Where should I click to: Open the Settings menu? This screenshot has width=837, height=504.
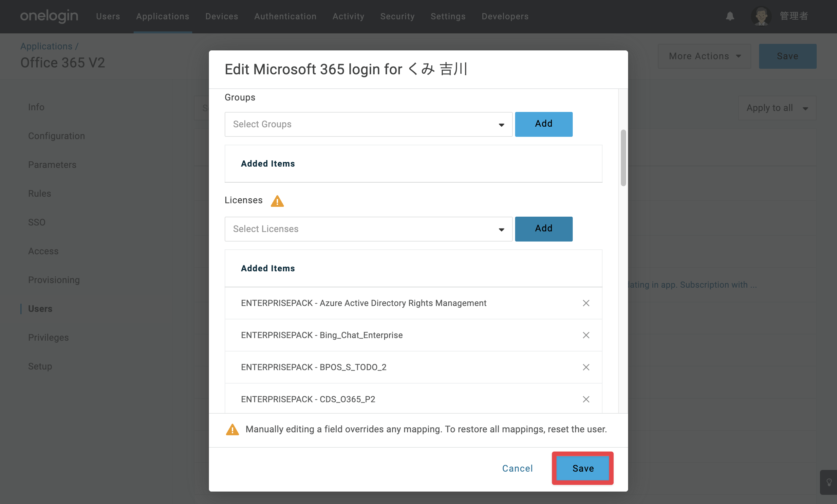coord(448,16)
